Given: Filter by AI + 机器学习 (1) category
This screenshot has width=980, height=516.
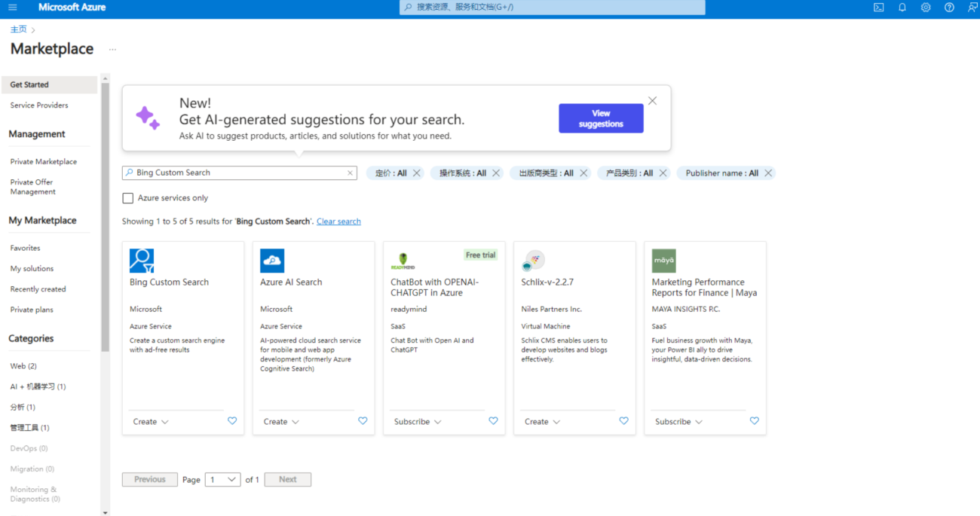Looking at the screenshot, I should coord(38,386).
